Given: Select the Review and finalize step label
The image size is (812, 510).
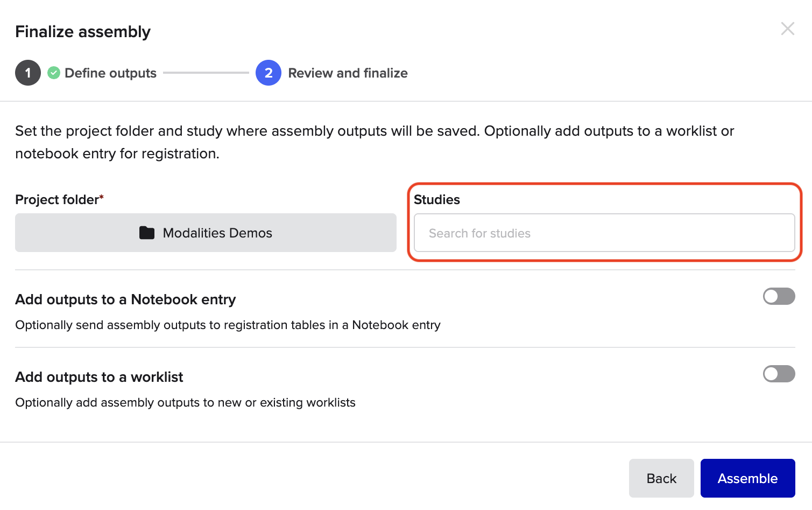Looking at the screenshot, I should point(348,73).
